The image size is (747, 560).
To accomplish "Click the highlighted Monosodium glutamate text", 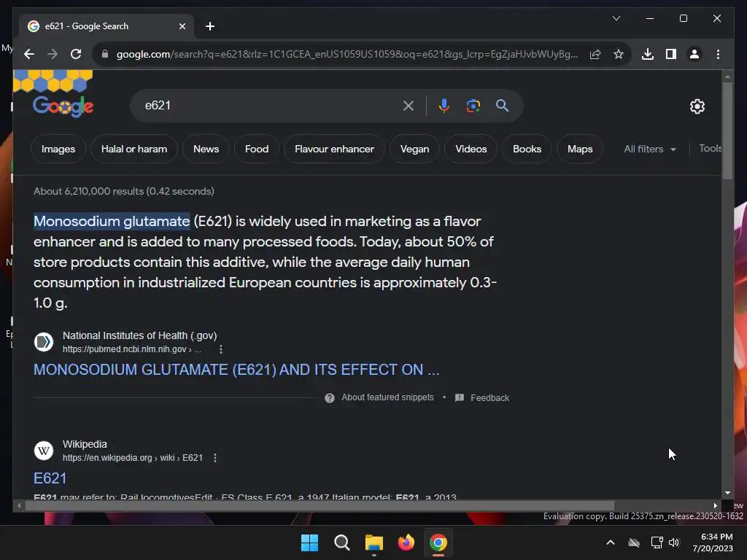I will click(x=112, y=222).
